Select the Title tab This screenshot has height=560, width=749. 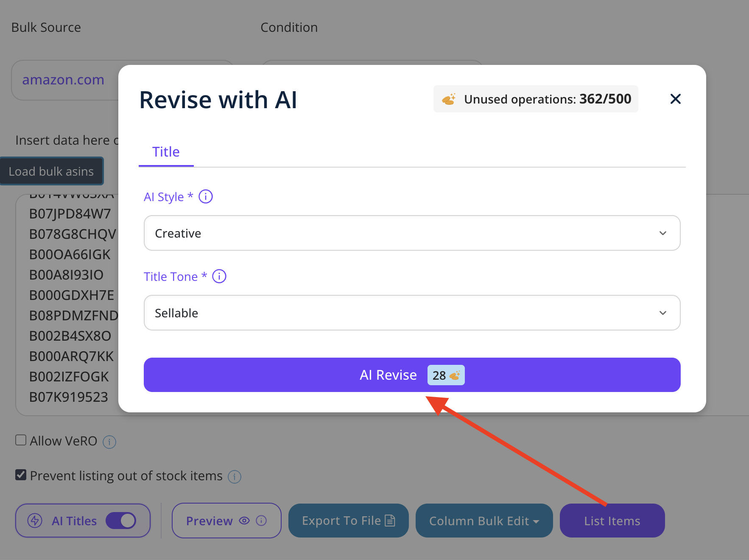click(166, 152)
